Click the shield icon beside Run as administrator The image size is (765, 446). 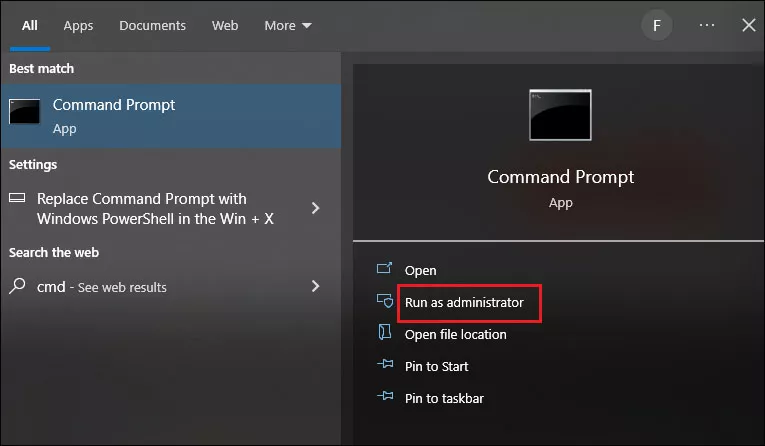click(384, 301)
